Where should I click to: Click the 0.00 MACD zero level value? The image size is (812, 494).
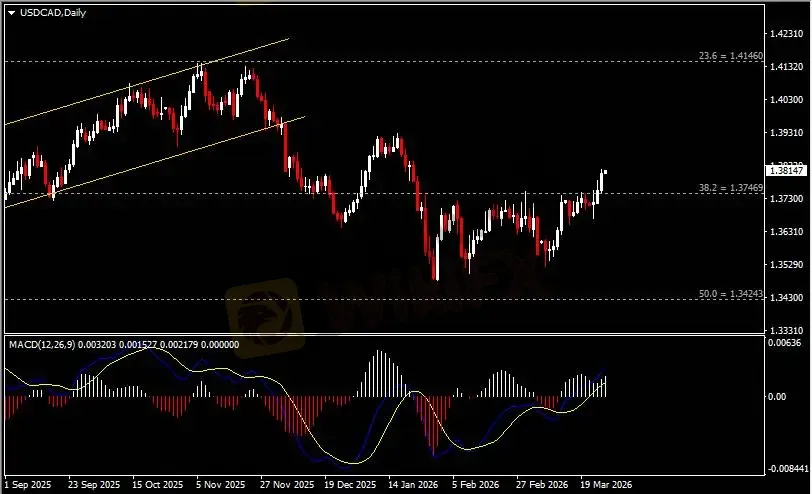coord(778,397)
